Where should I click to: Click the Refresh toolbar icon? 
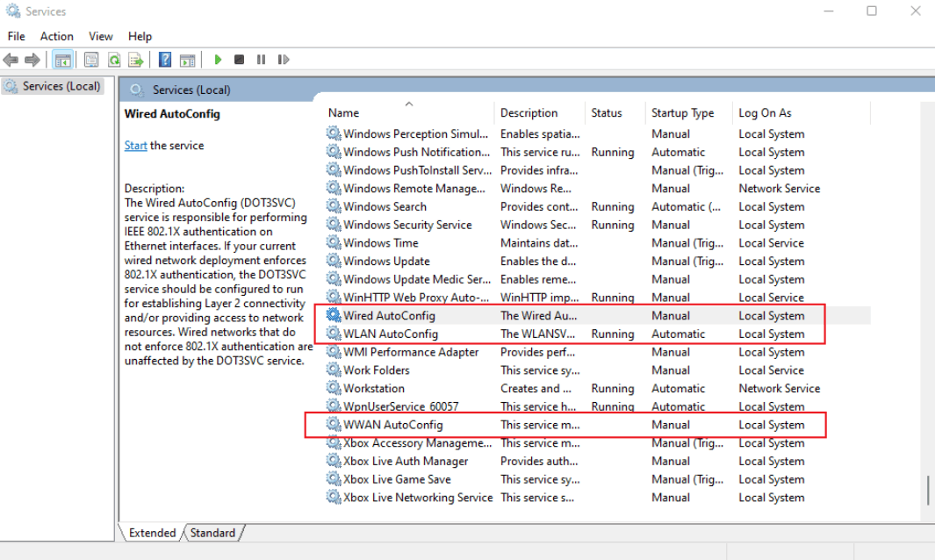pos(114,60)
